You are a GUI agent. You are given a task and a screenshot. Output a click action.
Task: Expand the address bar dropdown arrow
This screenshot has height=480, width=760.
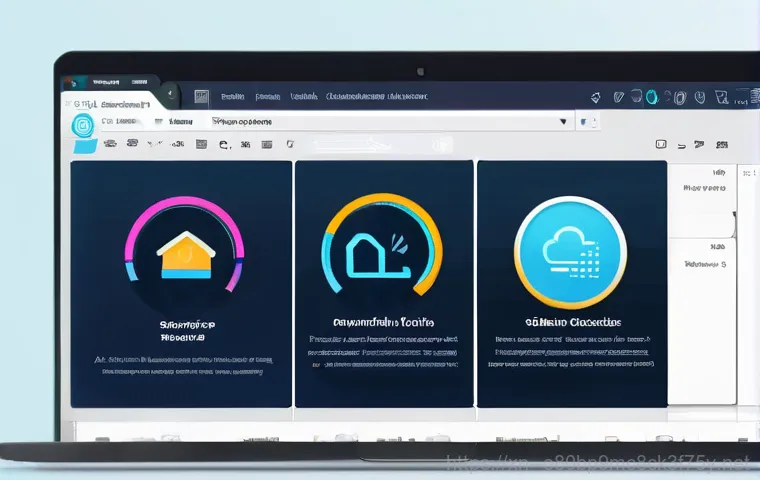tap(564, 121)
